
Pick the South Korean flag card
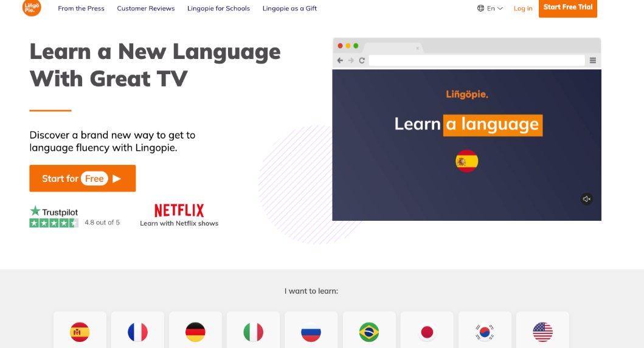tap(485, 332)
